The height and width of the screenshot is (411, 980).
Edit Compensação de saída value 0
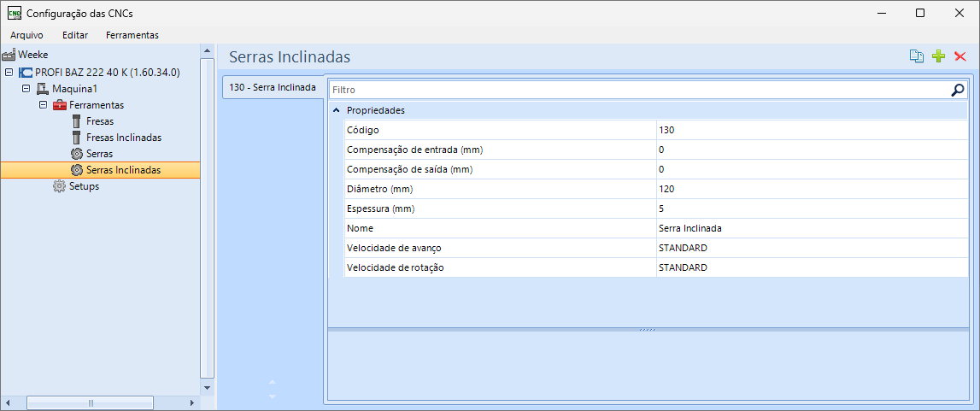tap(812, 169)
